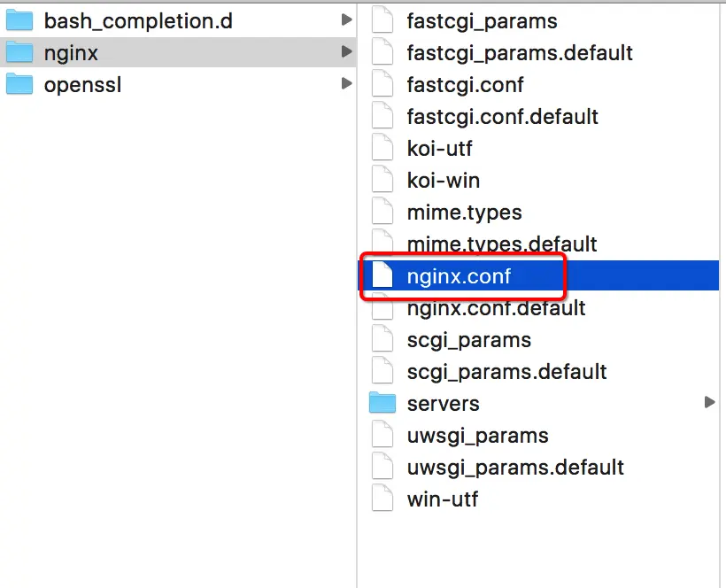Viewport: 726px width, 588px height.
Task: Select the koi-win file name
Action: 443,181
